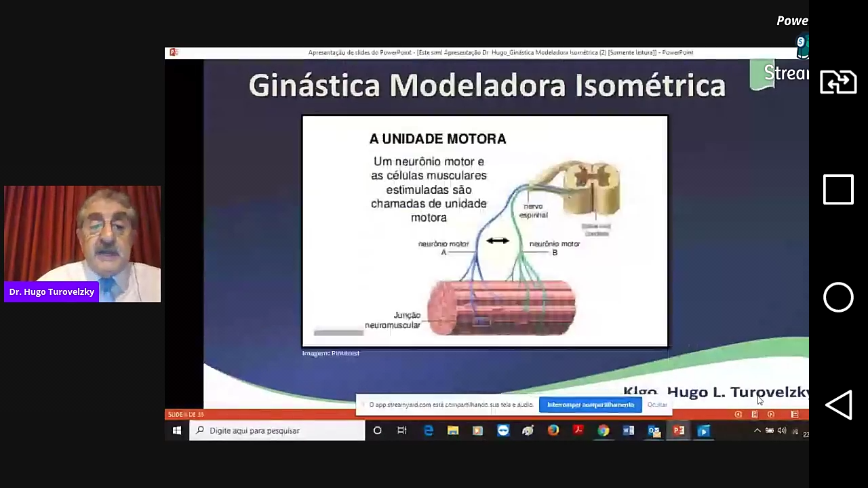Launch Firefox from the taskbar

(553, 430)
